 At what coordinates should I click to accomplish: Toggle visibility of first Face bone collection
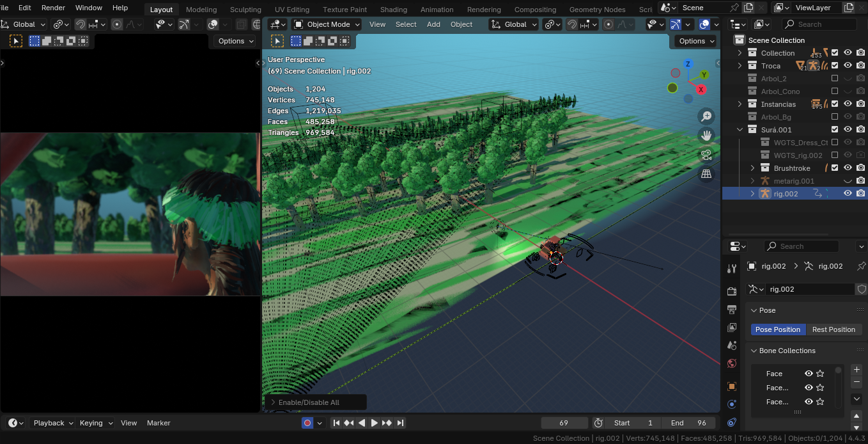[809, 374]
